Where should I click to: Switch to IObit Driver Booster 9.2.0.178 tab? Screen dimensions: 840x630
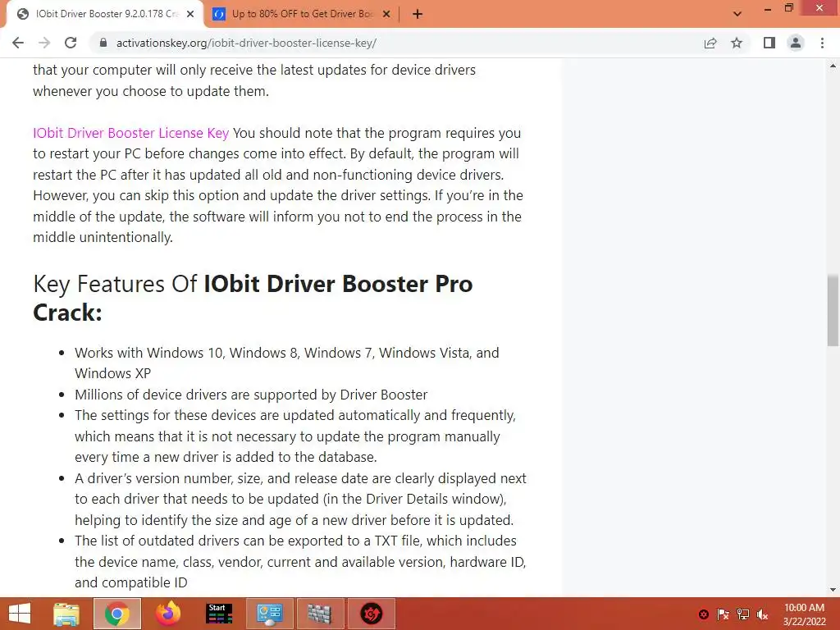[106, 15]
